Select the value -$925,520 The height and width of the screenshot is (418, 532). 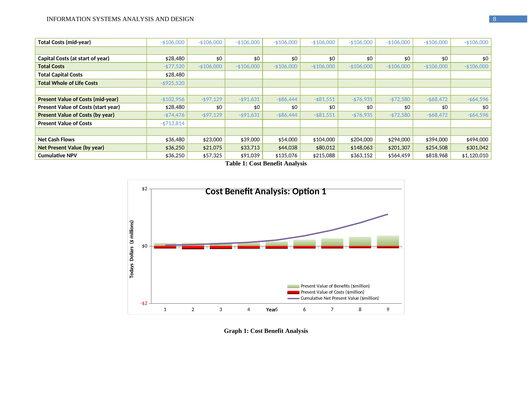click(173, 83)
